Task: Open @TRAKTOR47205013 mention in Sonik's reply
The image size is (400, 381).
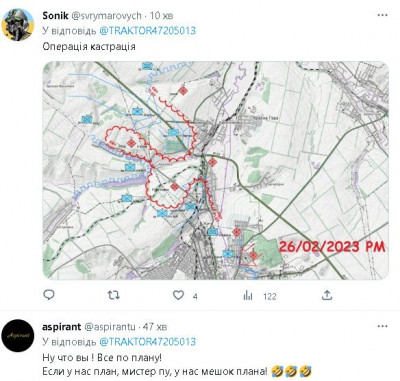Action: tap(148, 31)
